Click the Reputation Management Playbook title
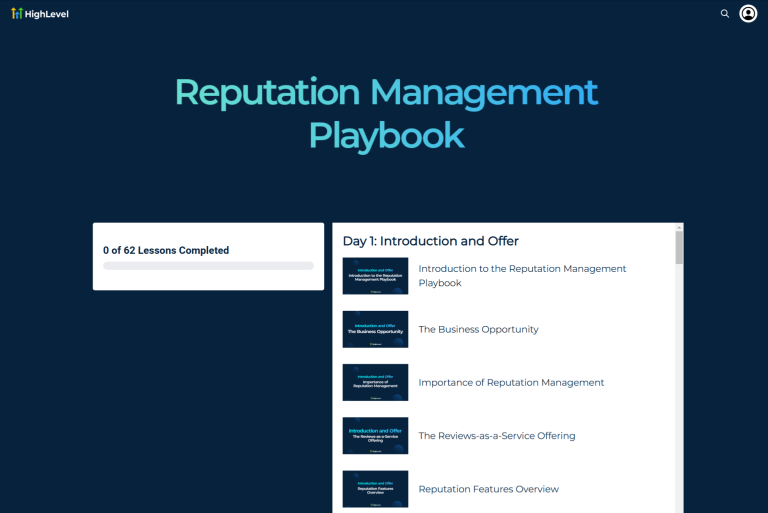The width and height of the screenshot is (768, 513). (x=386, y=113)
